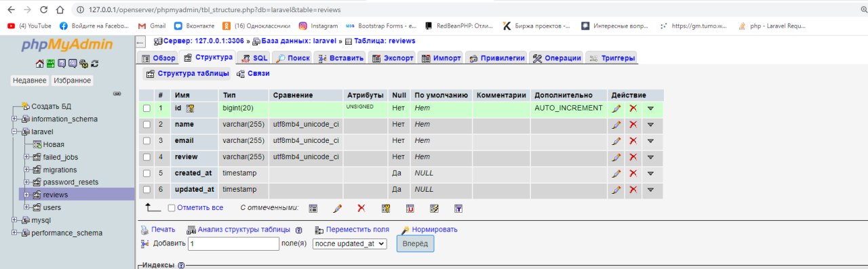Image resolution: width=868 pixels, height=269 pixels.
Task: Reload the page with browser refresh icon
Action: (43, 10)
